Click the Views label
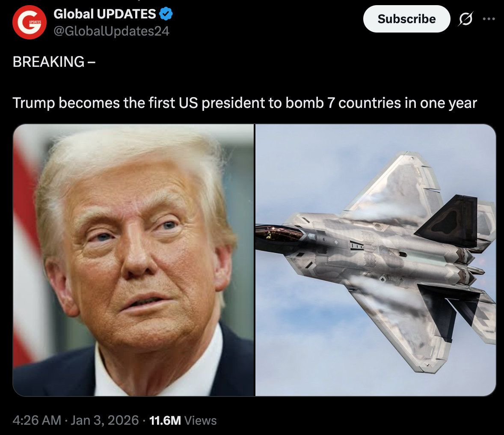504x435 pixels. [201, 420]
